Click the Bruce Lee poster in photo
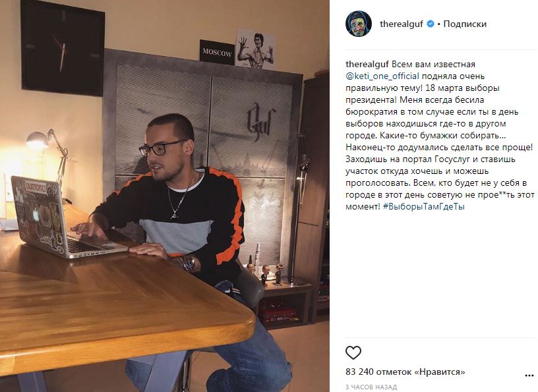The width and height of the screenshot is (538, 392). 255,49
